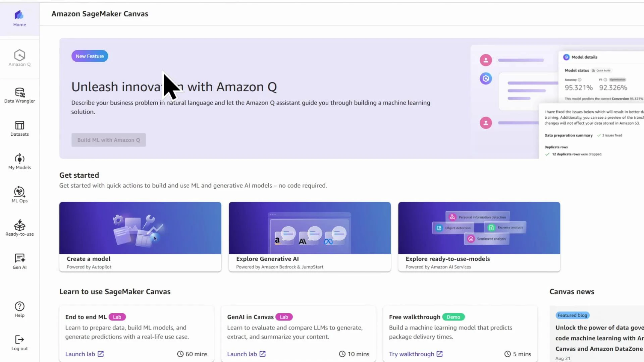This screenshot has width=644, height=362.
Task: Select the Datasets icon
Action: click(x=19, y=128)
